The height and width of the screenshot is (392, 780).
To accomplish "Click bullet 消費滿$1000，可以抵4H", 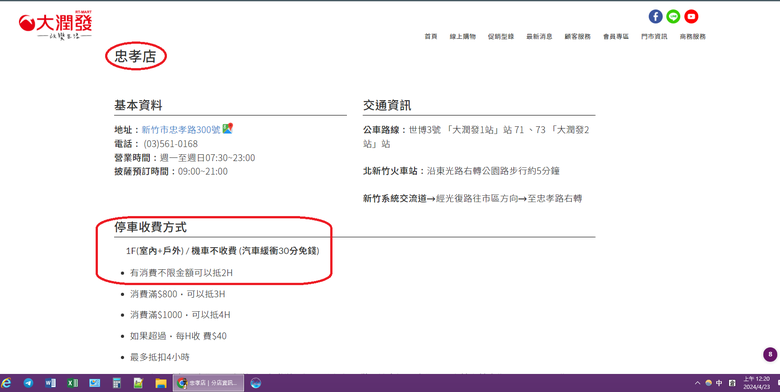I will (180, 315).
